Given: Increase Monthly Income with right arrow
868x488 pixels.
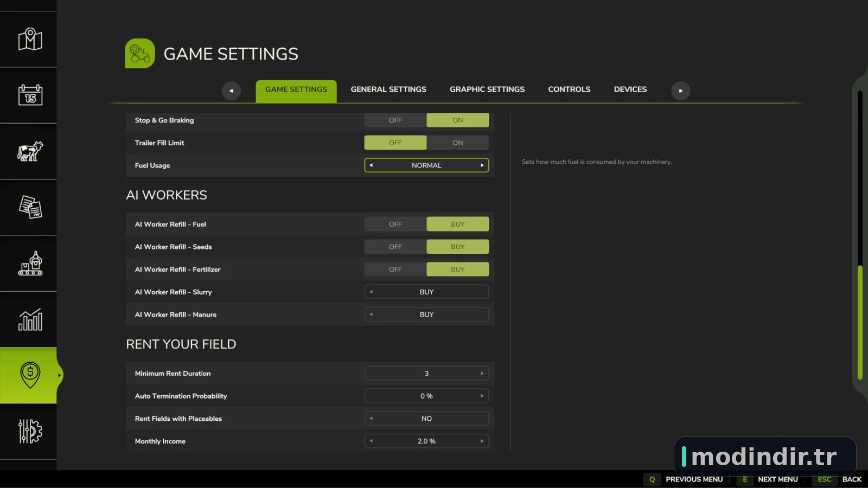Looking at the screenshot, I should [482, 441].
